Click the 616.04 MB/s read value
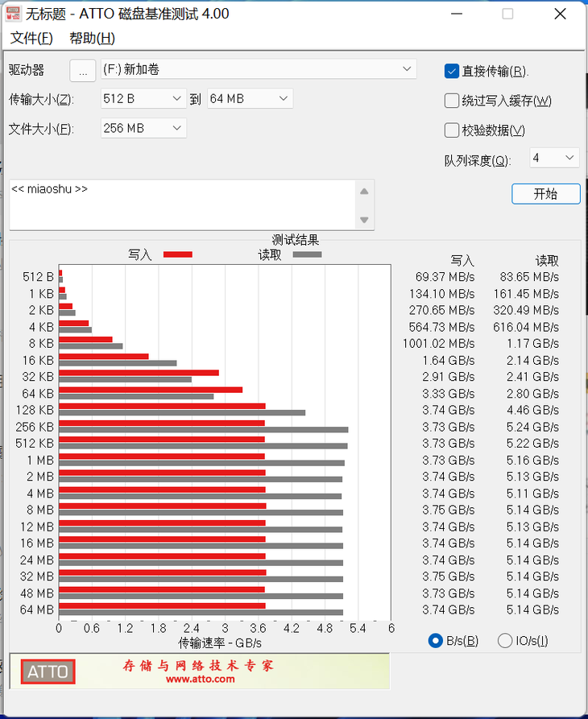 [526, 327]
